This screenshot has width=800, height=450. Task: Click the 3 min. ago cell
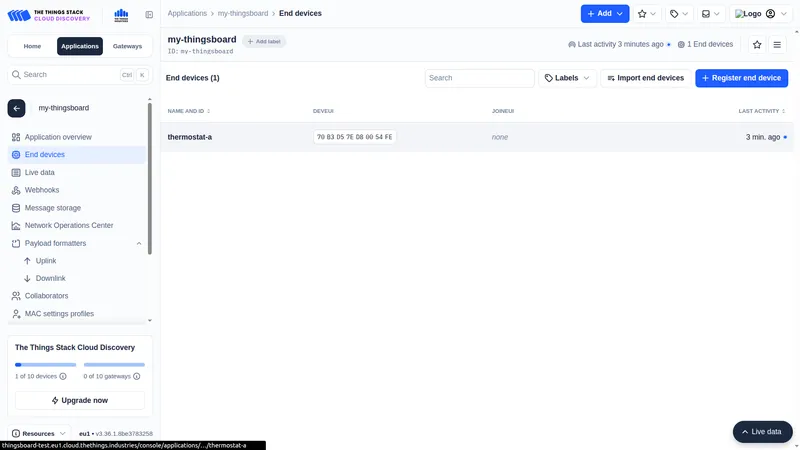763,137
